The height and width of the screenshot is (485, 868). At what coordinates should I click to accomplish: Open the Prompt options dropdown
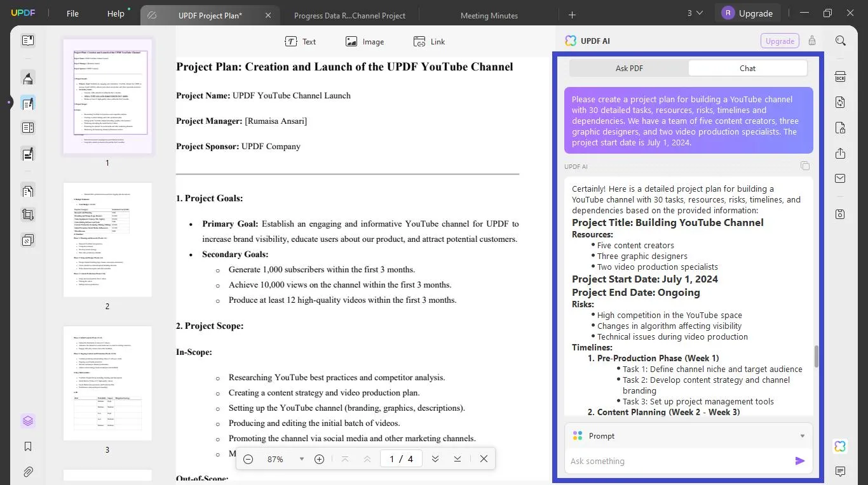click(801, 435)
